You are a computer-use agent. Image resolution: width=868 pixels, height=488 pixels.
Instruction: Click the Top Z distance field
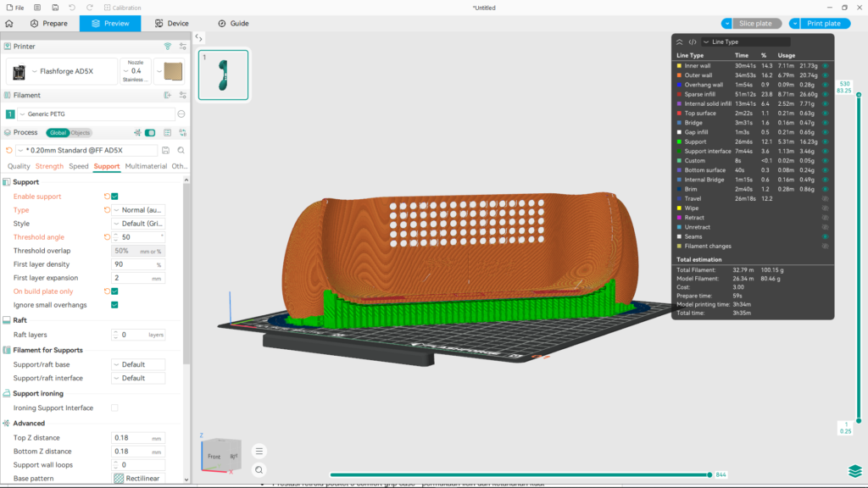pos(138,438)
